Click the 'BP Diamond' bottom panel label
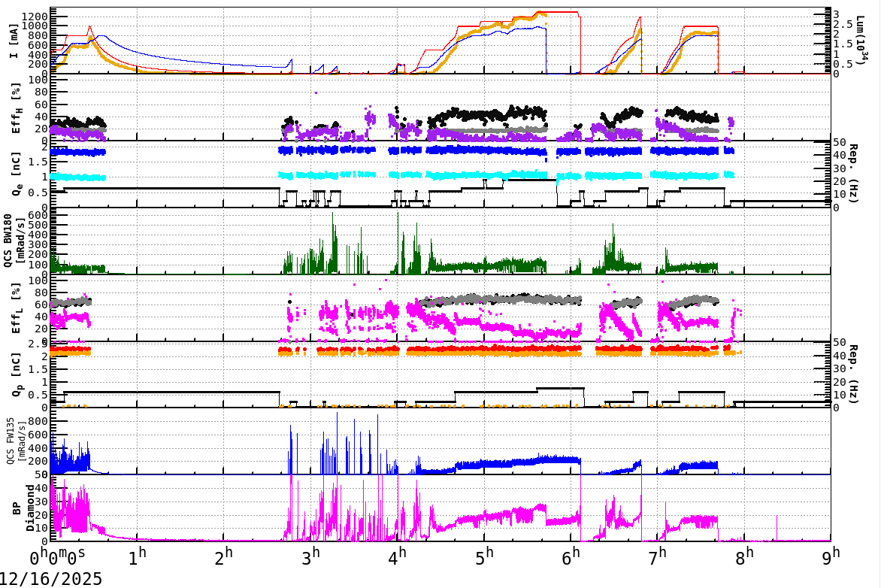Viewport: 881px width, 588px height. 23,508
